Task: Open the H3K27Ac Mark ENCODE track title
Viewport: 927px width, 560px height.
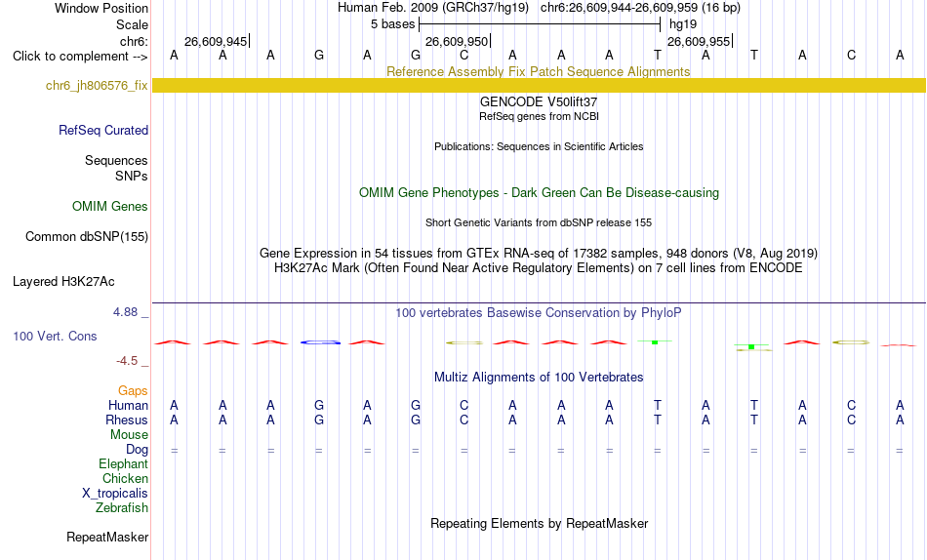Action: point(539,268)
